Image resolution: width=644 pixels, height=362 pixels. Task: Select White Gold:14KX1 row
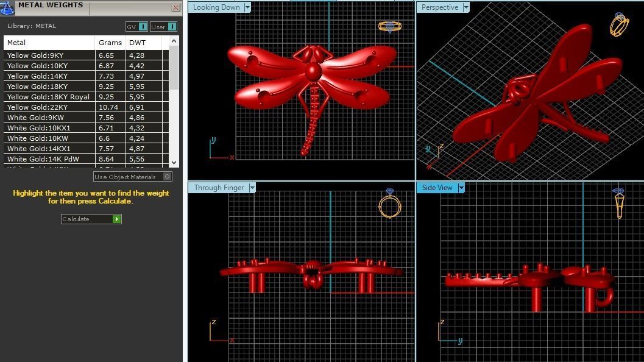pos(87,149)
